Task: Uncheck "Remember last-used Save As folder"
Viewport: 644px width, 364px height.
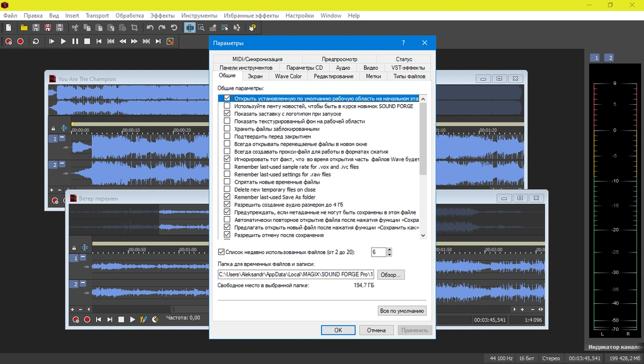Action: tap(227, 197)
